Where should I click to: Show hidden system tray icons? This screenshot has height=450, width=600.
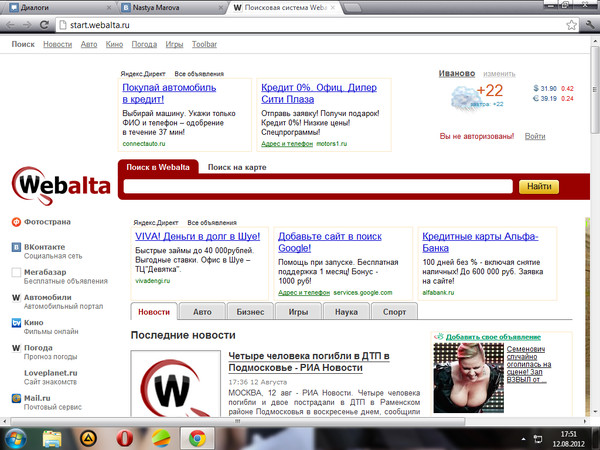[523, 439]
